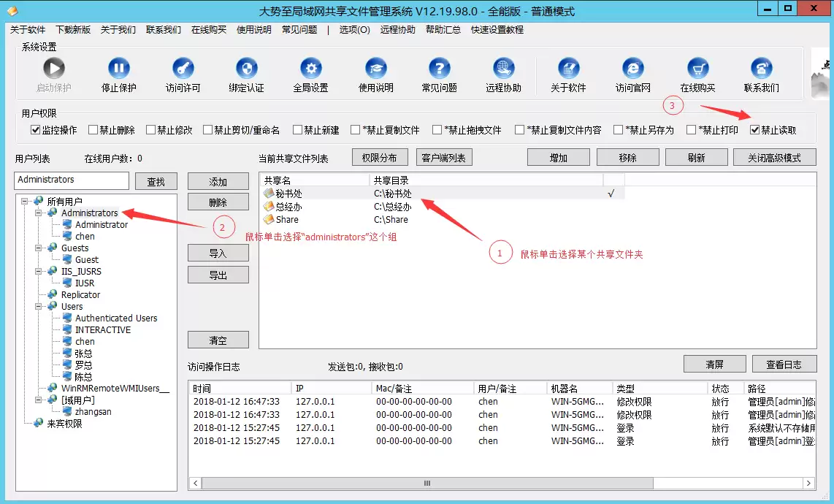Screen dimensions: 834x504
Task: Open 关于软件 toolbar icon
Action: pyautogui.click(x=569, y=68)
